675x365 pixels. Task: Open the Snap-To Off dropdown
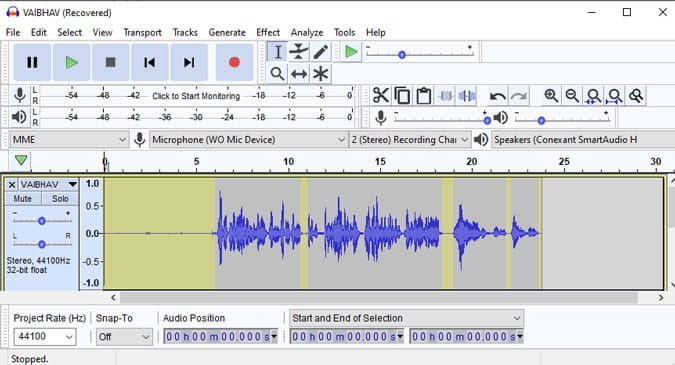124,336
